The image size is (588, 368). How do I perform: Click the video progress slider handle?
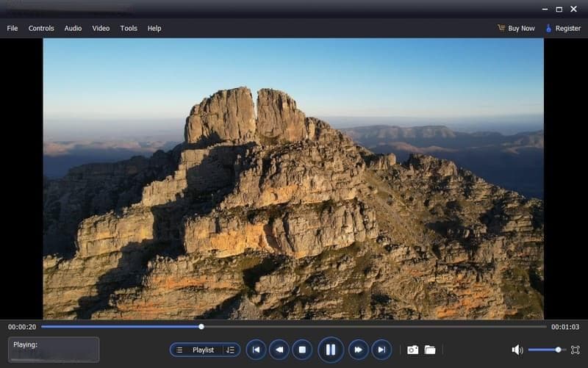tap(201, 327)
